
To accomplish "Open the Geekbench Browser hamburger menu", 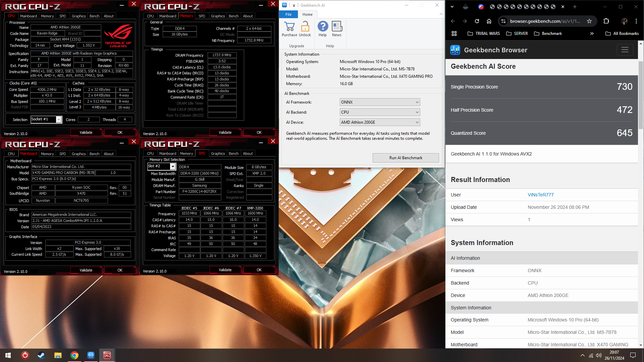I will [x=625, y=50].
